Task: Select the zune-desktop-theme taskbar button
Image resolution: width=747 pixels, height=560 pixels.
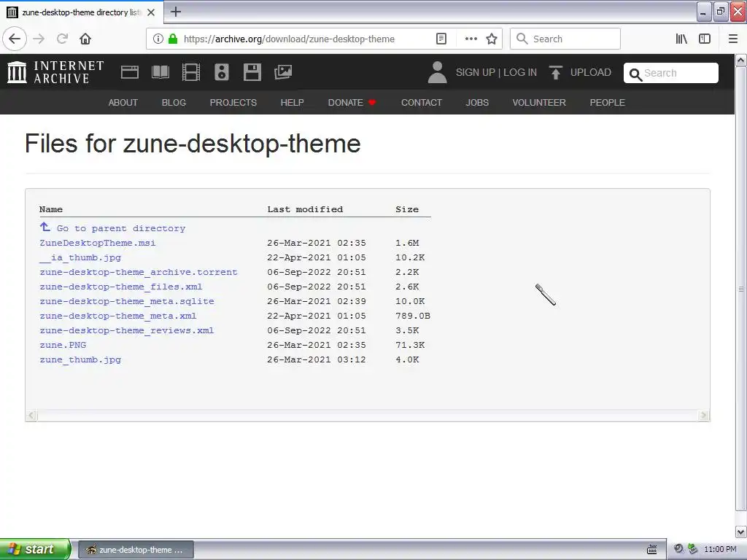Action: [136, 550]
